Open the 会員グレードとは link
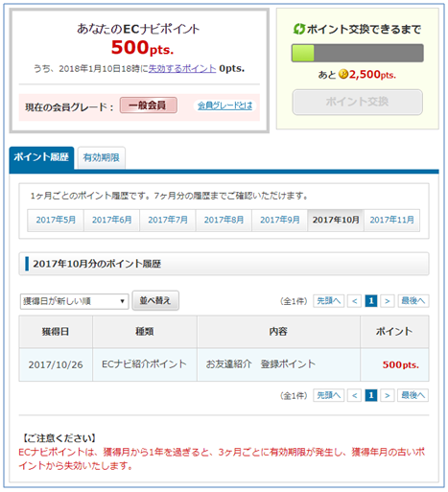This screenshot has width=448, height=492. (224, 105)
